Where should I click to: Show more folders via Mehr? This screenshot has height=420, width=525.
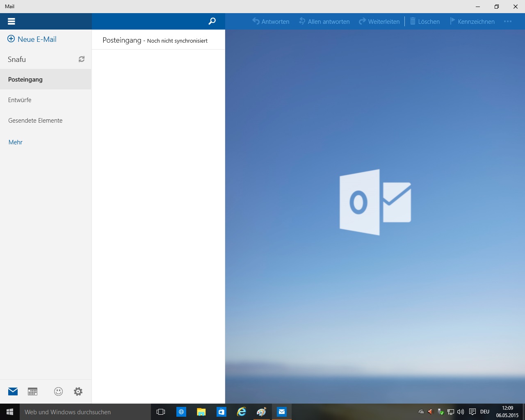16,142
